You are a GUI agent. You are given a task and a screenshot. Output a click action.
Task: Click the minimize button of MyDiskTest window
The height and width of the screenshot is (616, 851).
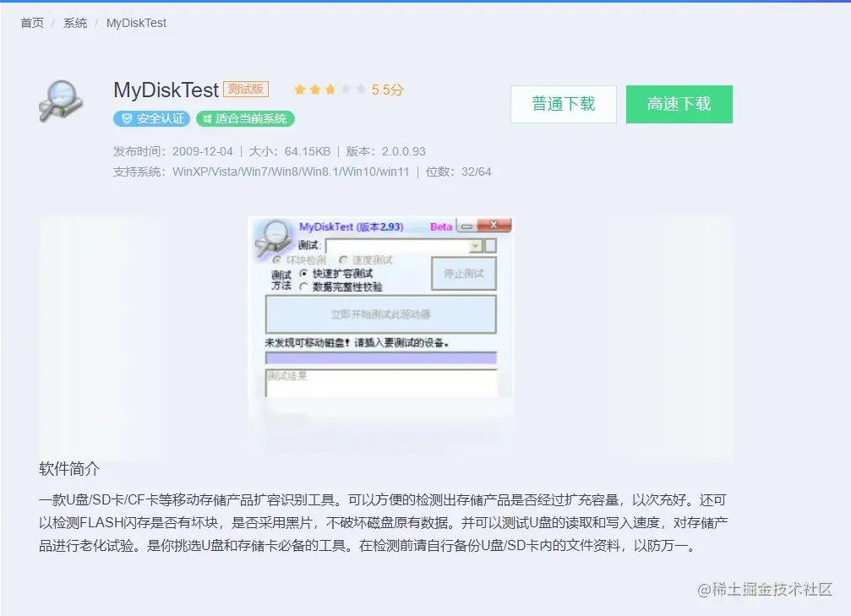pyautogui.click(x=466, y=226)
